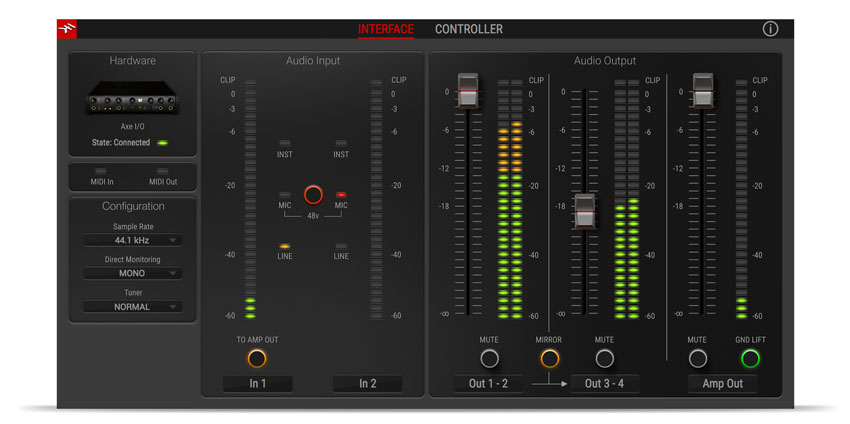Open the Direct Monitoring MONO dropdown
This screenshot has width=850, height=424.
tap(133, 273)
